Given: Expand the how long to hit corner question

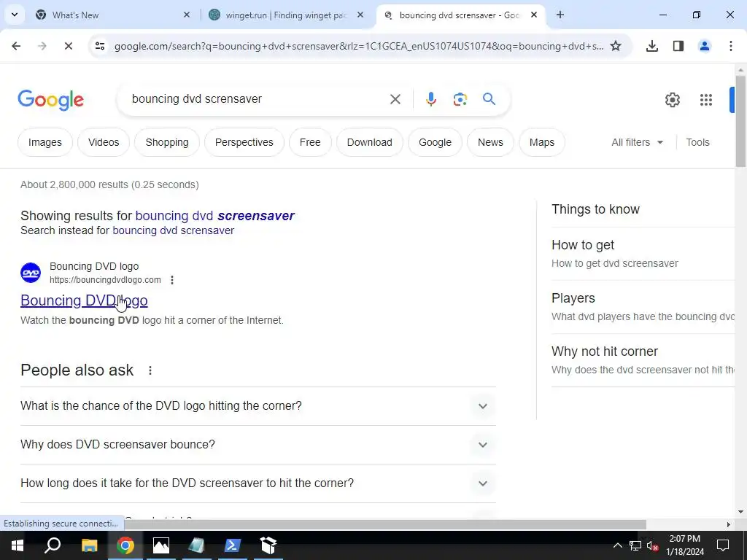Looking at the screenshot, I should pos(258,483).
